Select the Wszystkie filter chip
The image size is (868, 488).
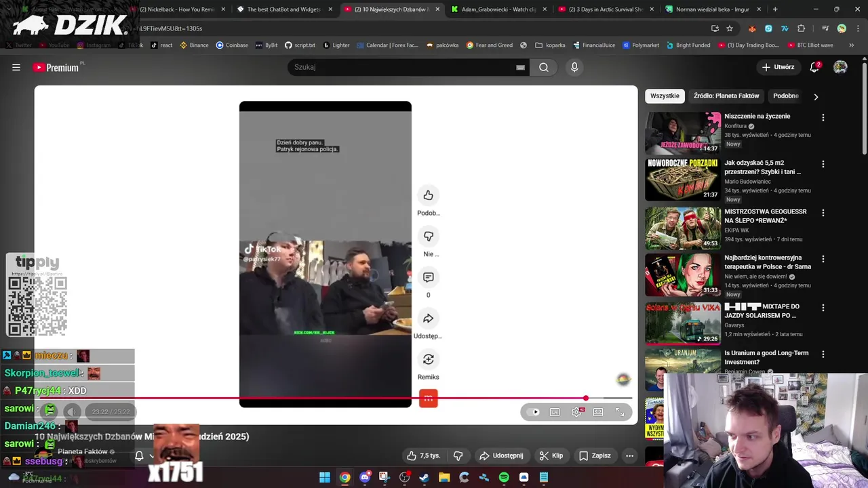tap(665, 96)
